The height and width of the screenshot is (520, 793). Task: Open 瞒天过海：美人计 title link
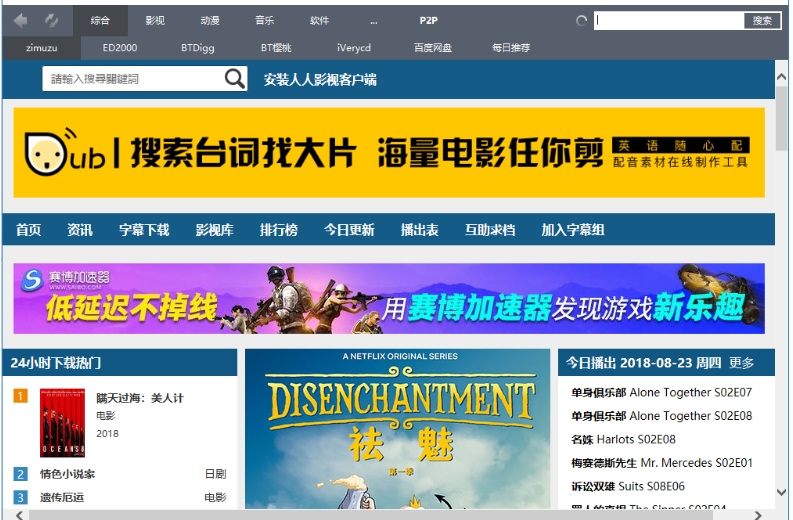point(140,398)
